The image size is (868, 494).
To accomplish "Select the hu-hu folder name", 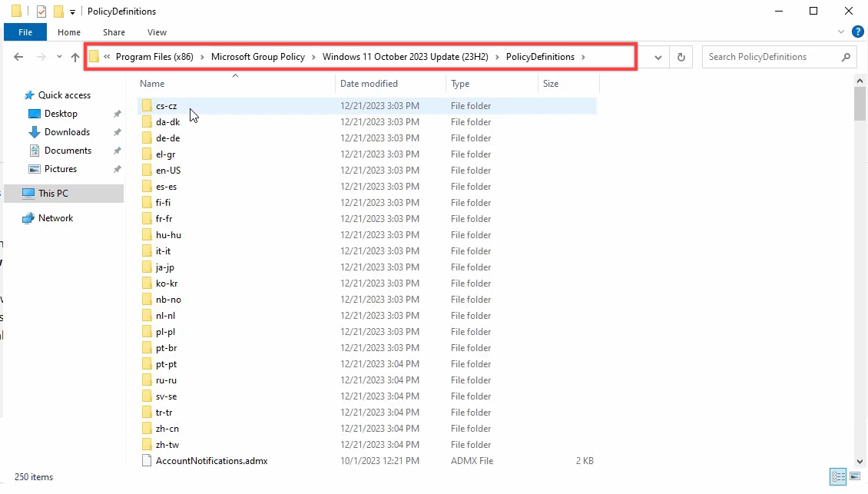I will pos(168,235).
